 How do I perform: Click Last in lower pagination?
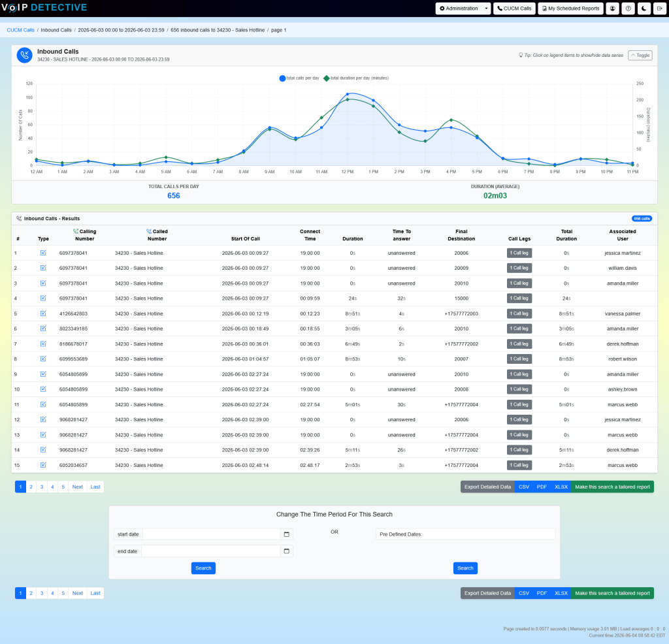click(95, 593)
